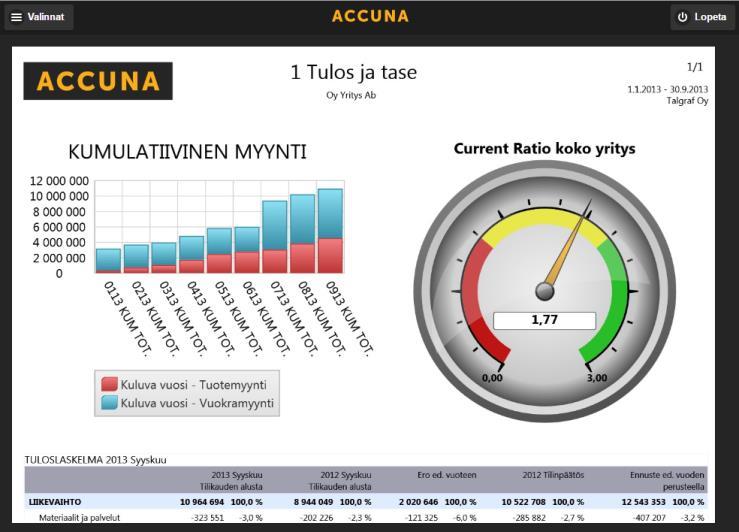
Task: Click the 'Ero ed. vuoteen' column header
Action: tap(447, 475)
